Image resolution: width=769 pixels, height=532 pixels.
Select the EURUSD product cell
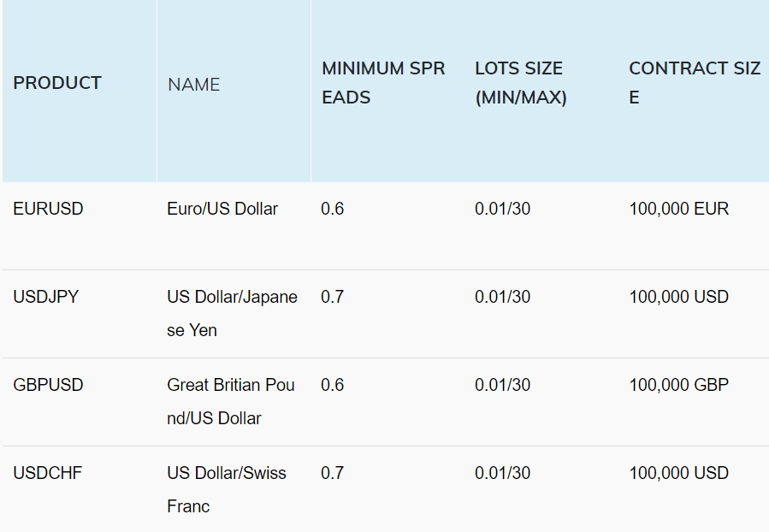48,209
